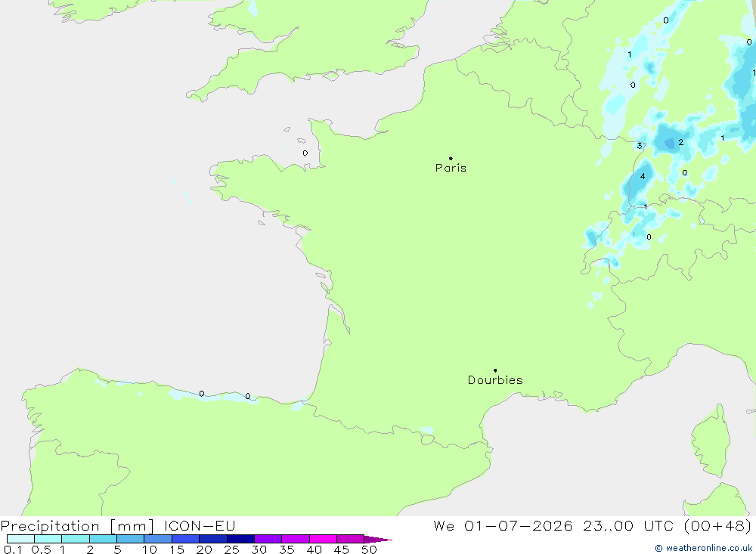Click legend value label 10
Image resolution: width=756 pixels, height=554 pixels.
(x=150, y=549)
